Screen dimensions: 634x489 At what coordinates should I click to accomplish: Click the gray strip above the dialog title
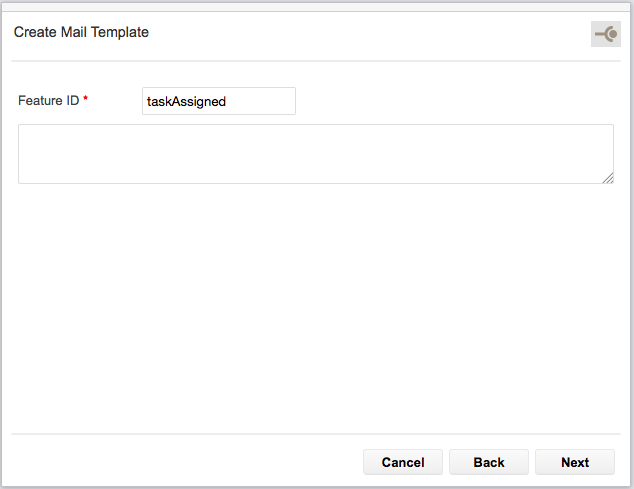317,6
